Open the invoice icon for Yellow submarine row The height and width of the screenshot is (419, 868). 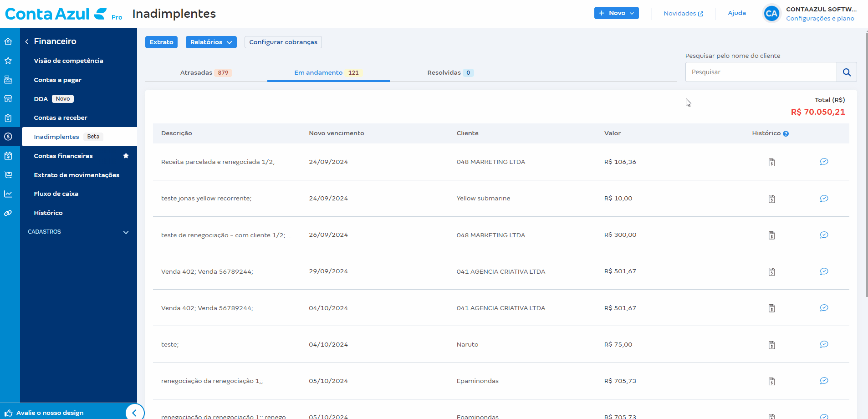[771, 199]
